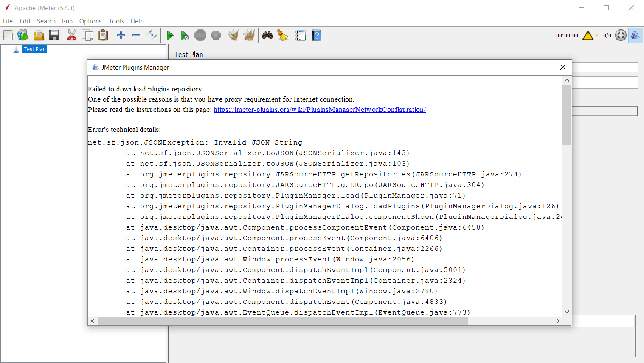The height and width of the screenshot is (363, 644).
Task: Click the blue plus Expand All icon
Action: tap(121, 36)
